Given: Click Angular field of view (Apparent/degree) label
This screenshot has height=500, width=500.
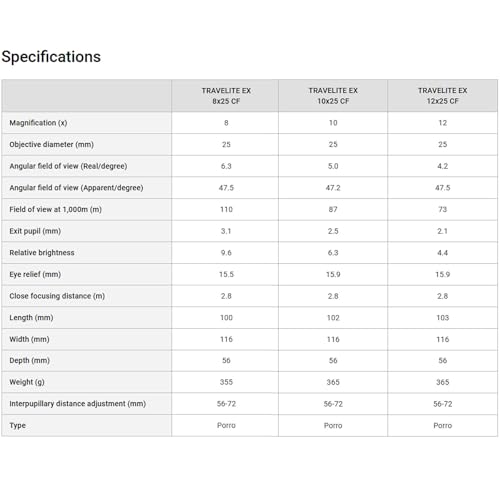Looking at the screenshot, I should click(76, 188).
